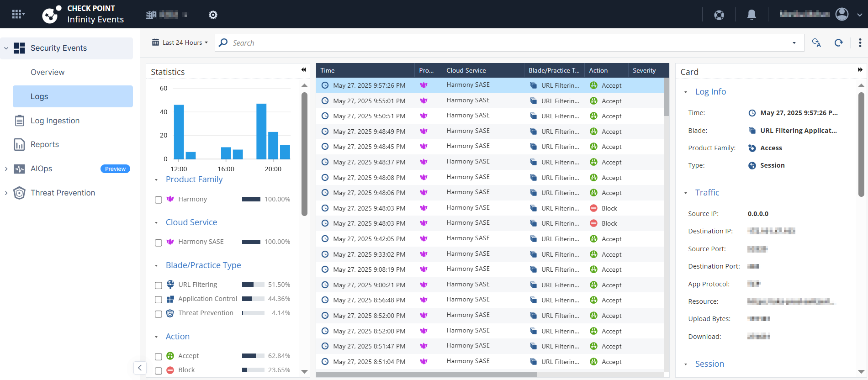
Task: Expand the Session section in Card
Action: 686,364
